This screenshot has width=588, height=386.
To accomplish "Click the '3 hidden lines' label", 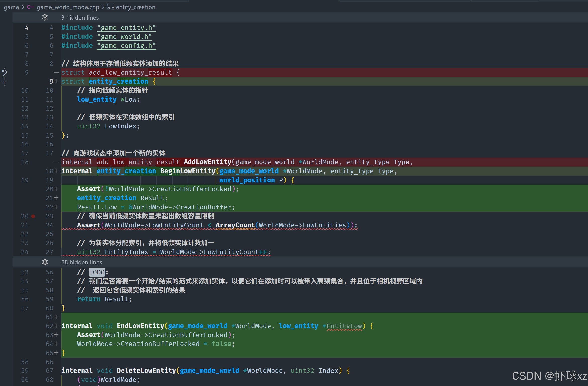I will coord(80,18).
